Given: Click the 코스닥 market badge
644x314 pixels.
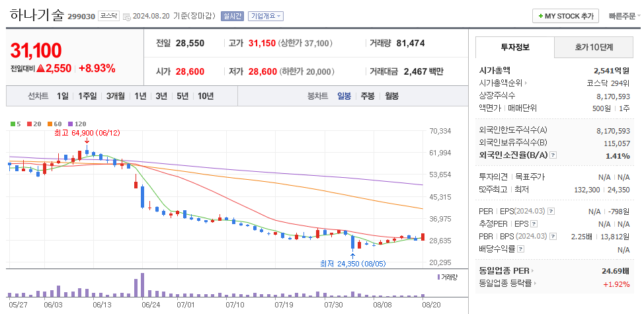Looking at the screenshot, I should (109, 17).
